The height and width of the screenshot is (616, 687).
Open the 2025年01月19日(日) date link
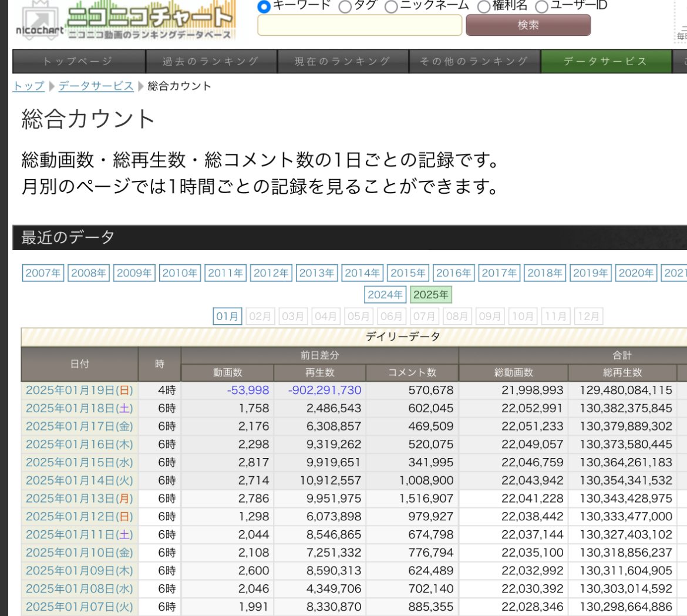coord(79,390)
